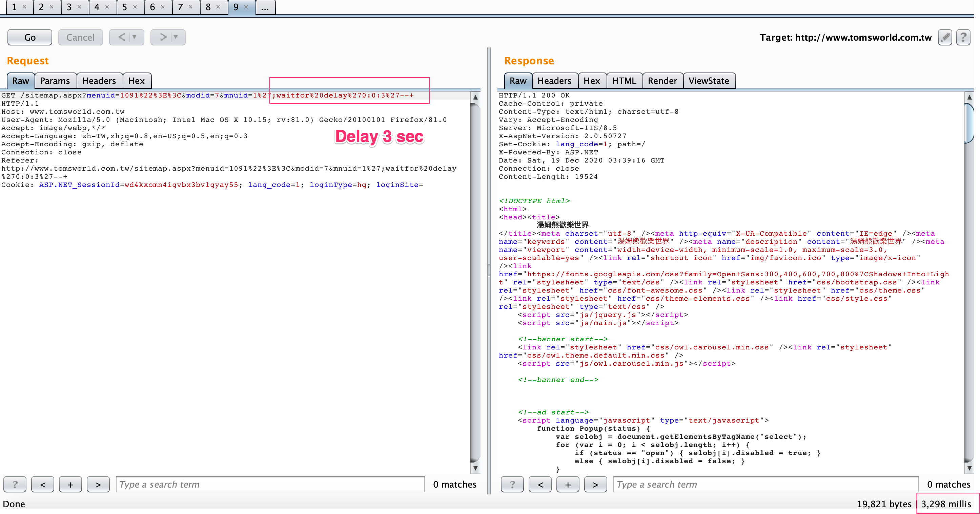The height and width of the screenshot is (514, 980).
Task: Open the Request Params tab
Action: [x=55, y=81]
